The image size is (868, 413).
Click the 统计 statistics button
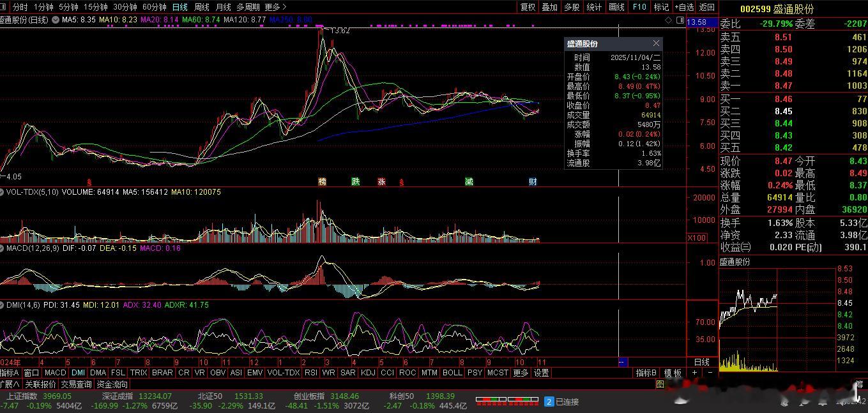tap(594, 7)
